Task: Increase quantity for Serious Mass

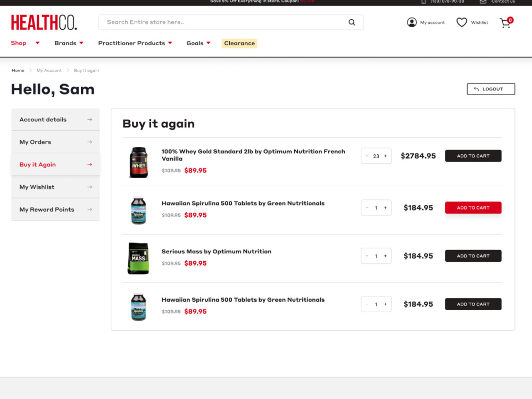Action: pos(385,256)
